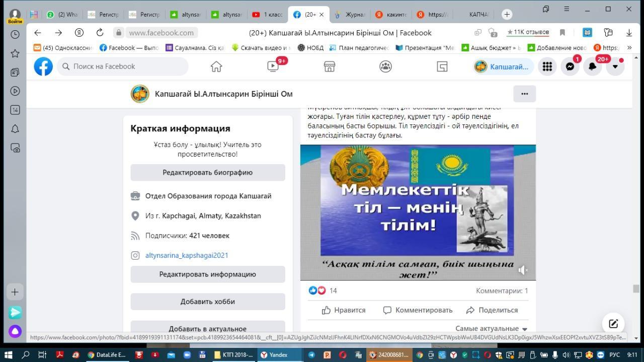Open Самые актуальные comment sort dropdown
Screen dimensions: 644x362
point(491,328)
